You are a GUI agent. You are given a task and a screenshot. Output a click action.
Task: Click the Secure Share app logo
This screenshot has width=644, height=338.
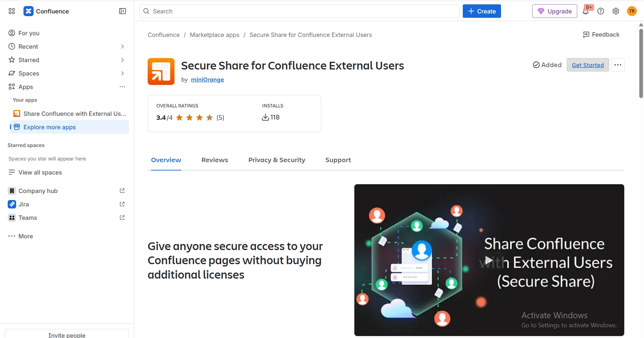[x=161, y=71]
